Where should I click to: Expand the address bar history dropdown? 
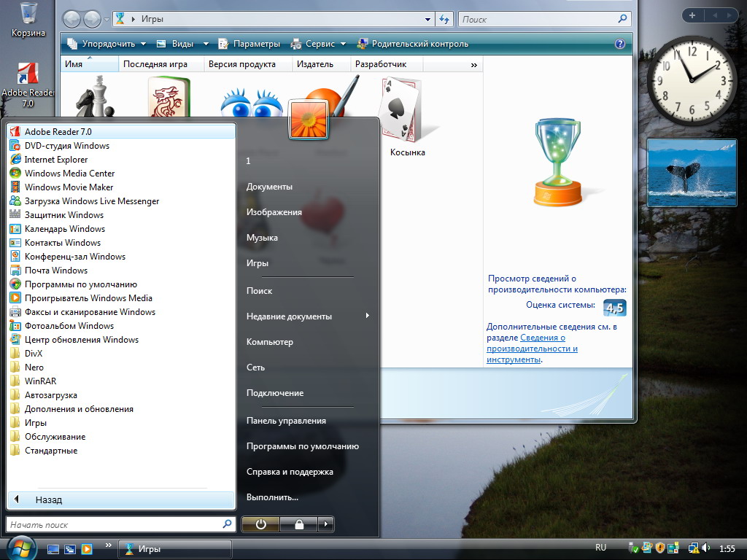pos(427,19)
